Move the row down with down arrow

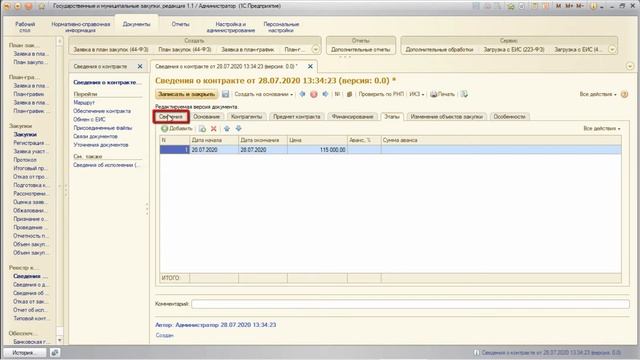[x=238, y=129]
